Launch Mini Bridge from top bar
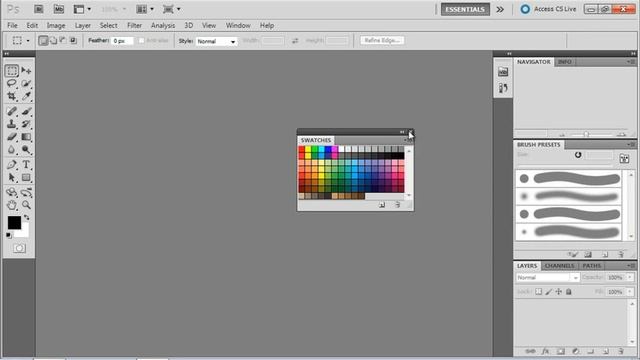The width and height of the screenshot is (640, 360). [59, 9]
